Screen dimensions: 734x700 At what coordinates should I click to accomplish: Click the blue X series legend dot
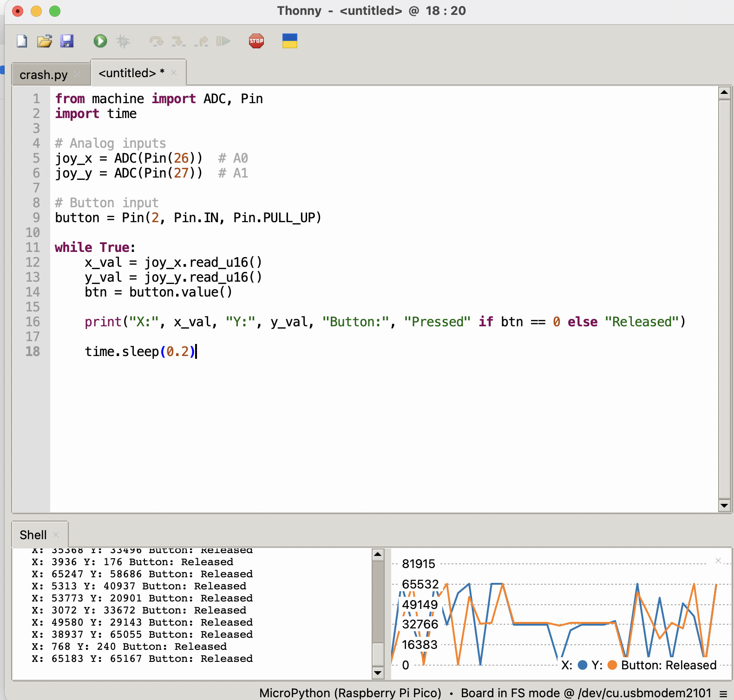click(583, 665)
